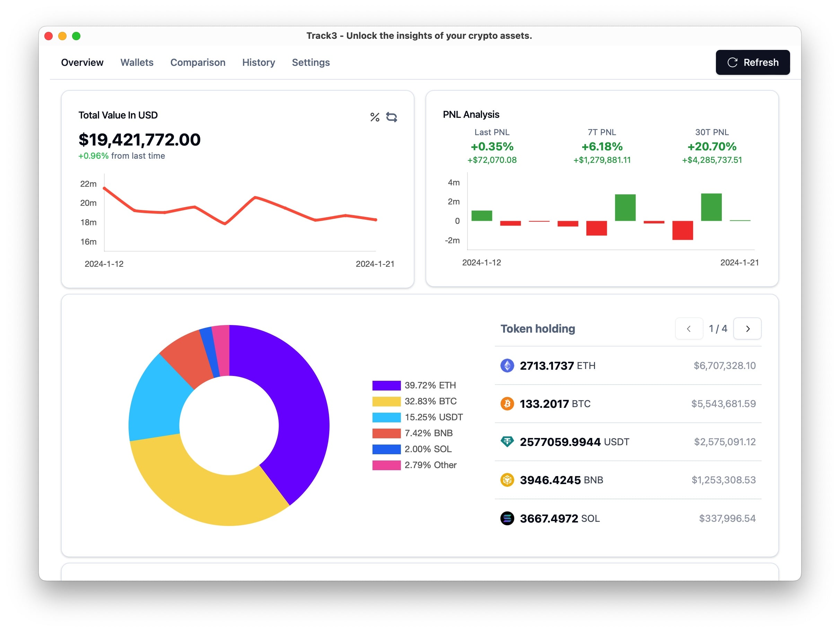Click the green window zoom button
Viewport: 840px width, 632px height.
click(76, 36)
